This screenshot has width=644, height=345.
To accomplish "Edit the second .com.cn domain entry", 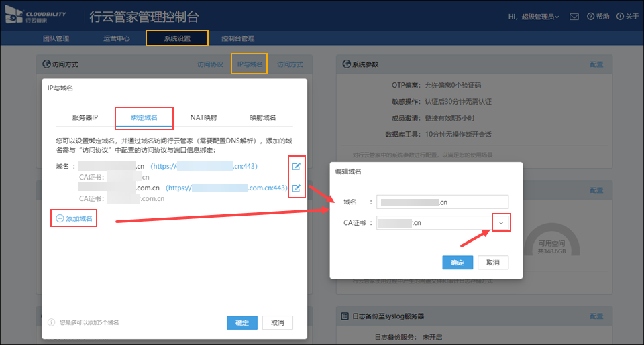I will coord(297,188).
